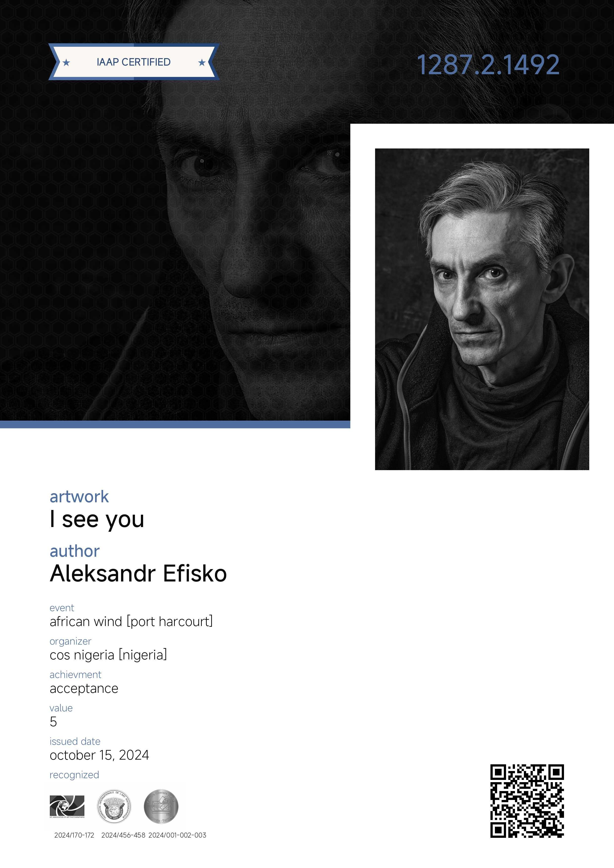Click the artwork title "I see you"
Image resolution: width=614 pixels, height=868 pixels.
point(97,519)
